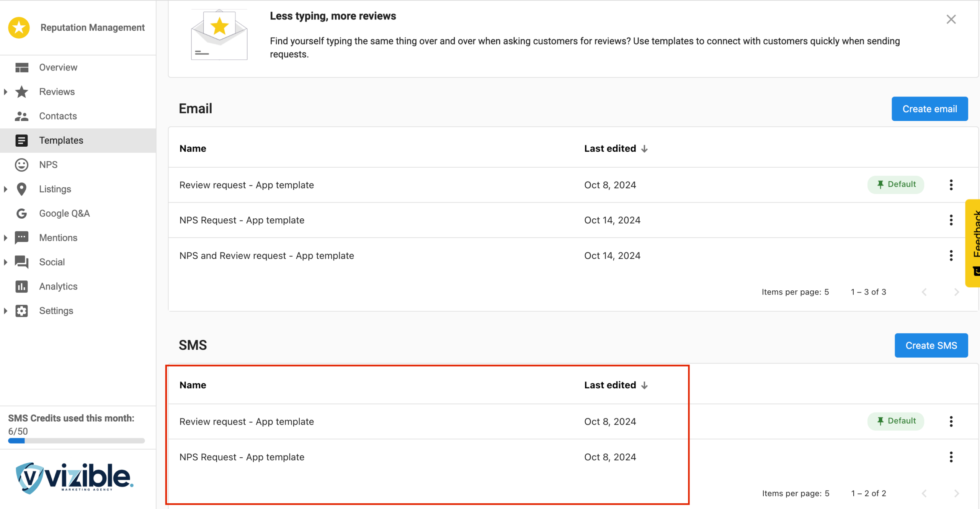This screenshot has width=980, height=509.
Task: Expand the Reviews sidebar section
Action: [x=5, y=92]
